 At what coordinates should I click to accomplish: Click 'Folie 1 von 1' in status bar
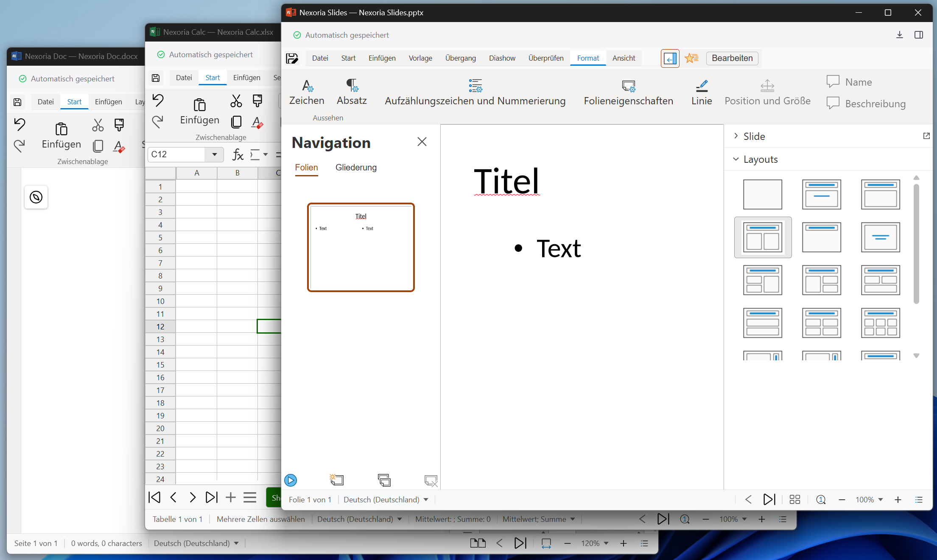pyautogui.click(x=310, y=499)
